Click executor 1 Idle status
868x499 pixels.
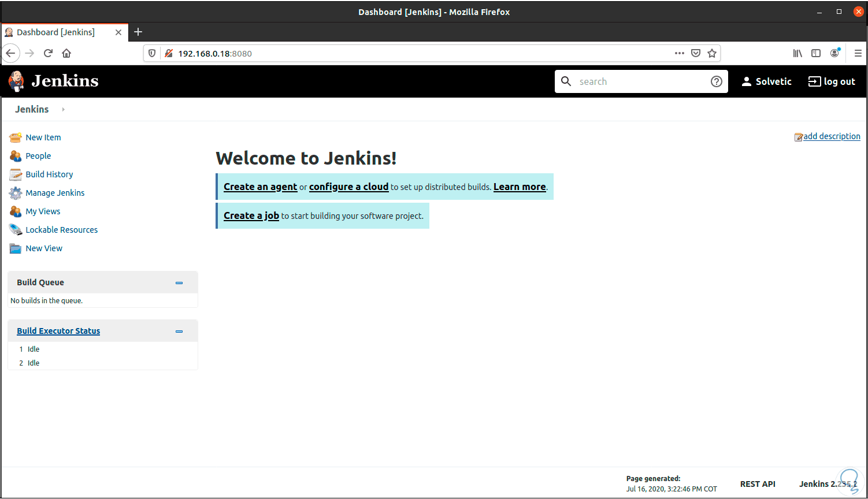[x=34, y=349]
